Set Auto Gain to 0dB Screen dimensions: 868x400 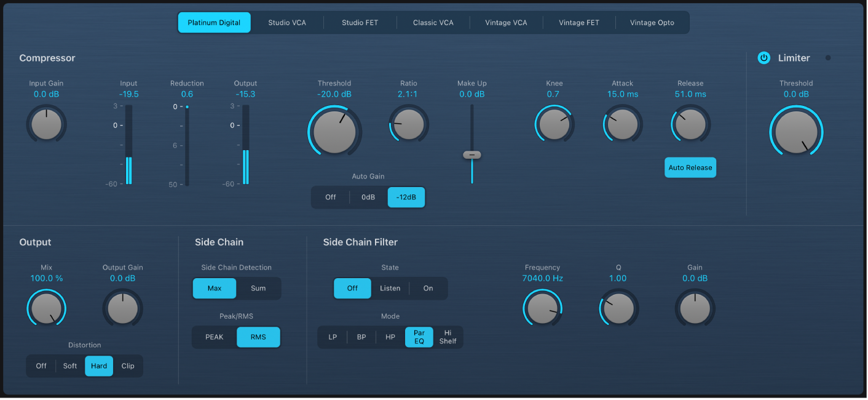[367, 197]
